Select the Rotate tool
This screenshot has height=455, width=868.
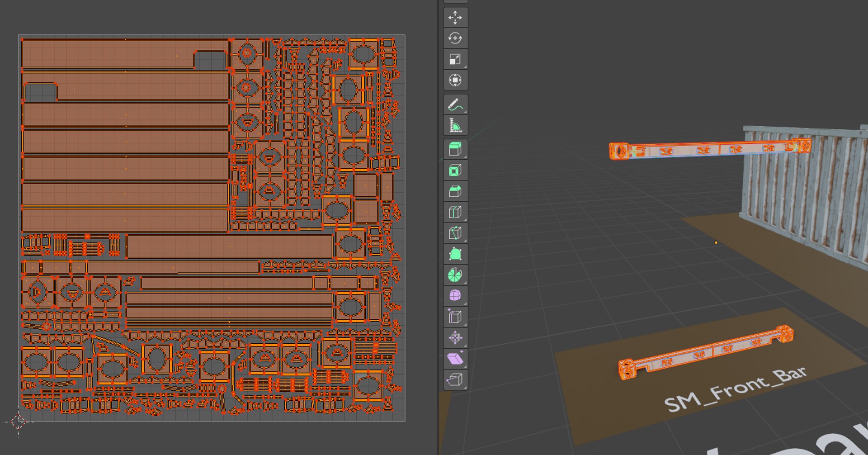[x=455, y=38]
